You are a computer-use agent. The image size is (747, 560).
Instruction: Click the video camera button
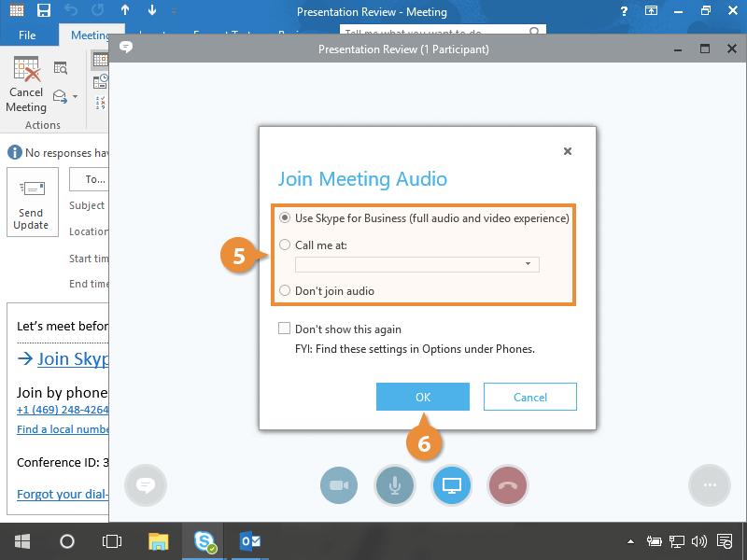[339, 485]
